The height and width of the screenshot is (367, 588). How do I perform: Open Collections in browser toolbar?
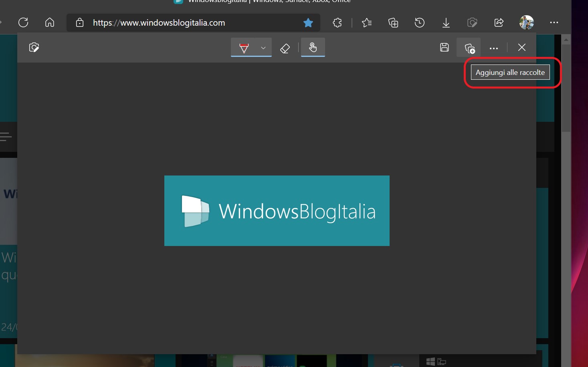tap(393, 23)
